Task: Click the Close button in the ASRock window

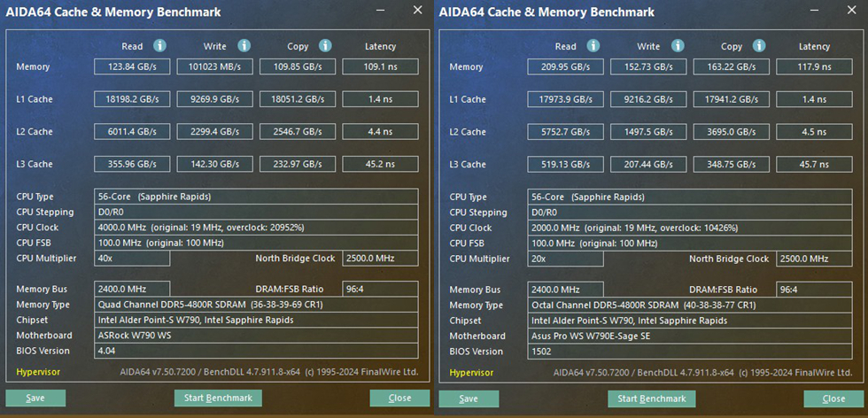Action: [399, 398]
